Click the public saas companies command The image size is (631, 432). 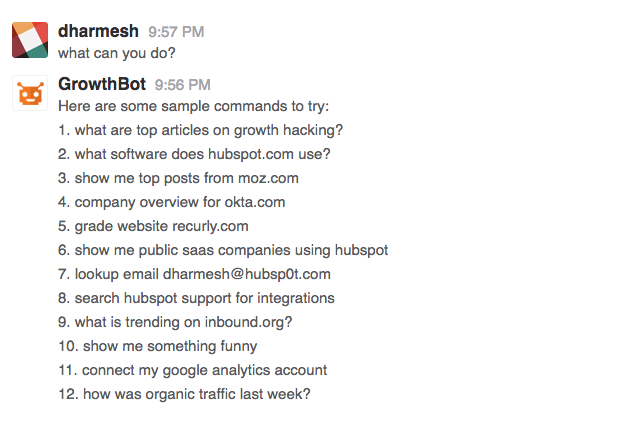point(223,250)
